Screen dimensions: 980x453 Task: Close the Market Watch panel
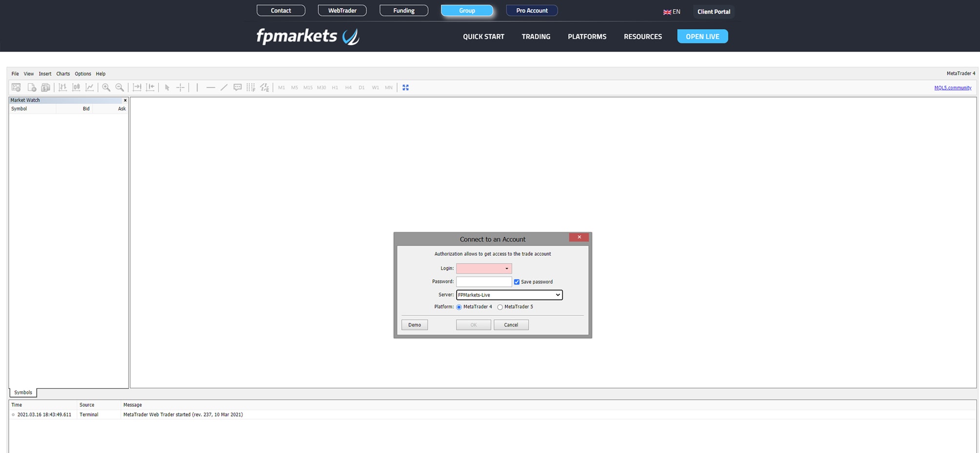pos(125,100)
